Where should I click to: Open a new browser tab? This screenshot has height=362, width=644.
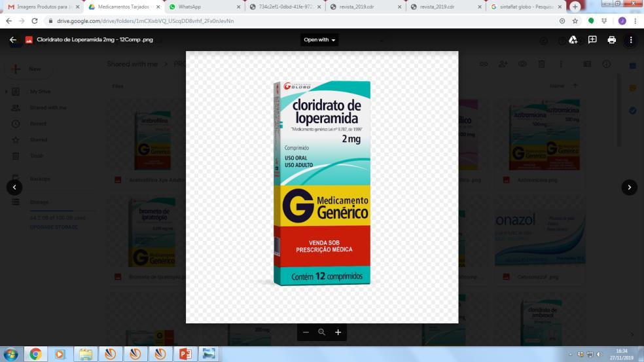tap(575, 7)
